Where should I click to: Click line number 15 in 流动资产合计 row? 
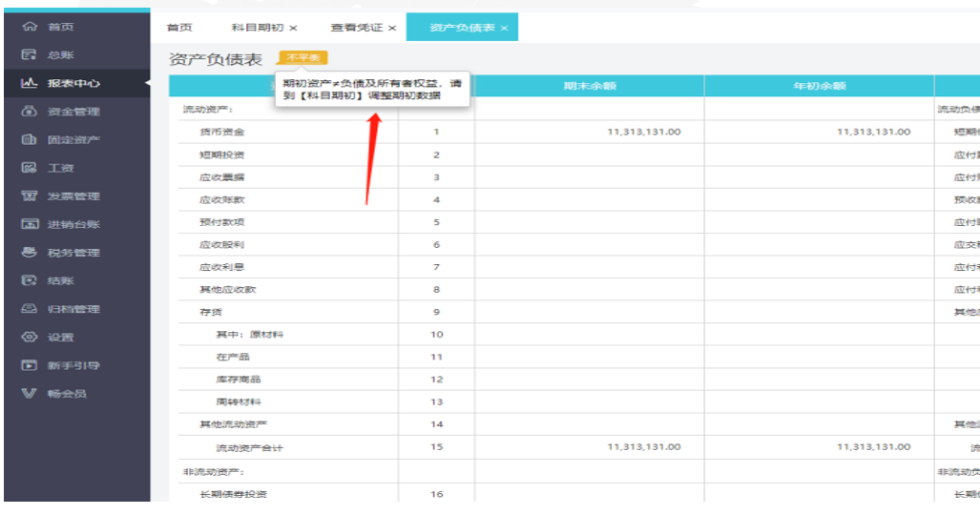pos(436,447)
